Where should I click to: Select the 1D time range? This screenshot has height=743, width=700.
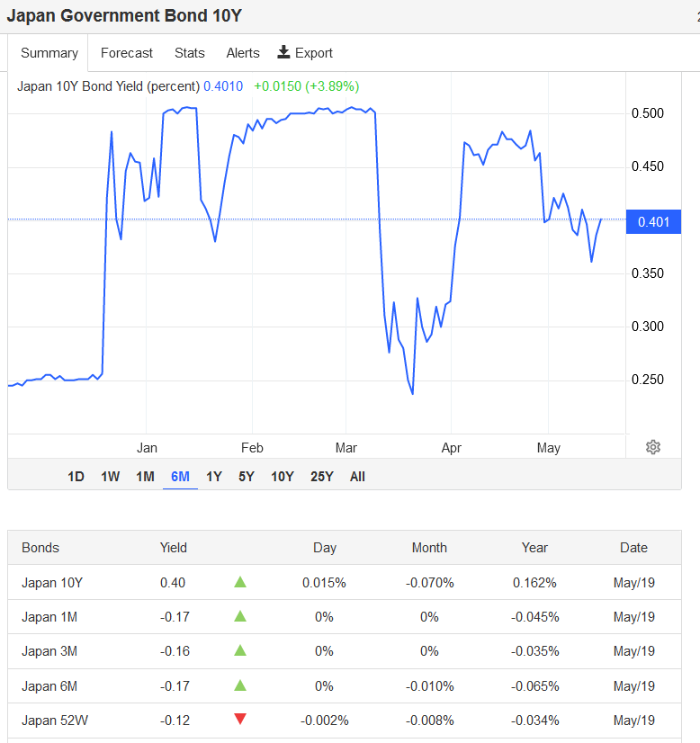[x=76, y=476]
